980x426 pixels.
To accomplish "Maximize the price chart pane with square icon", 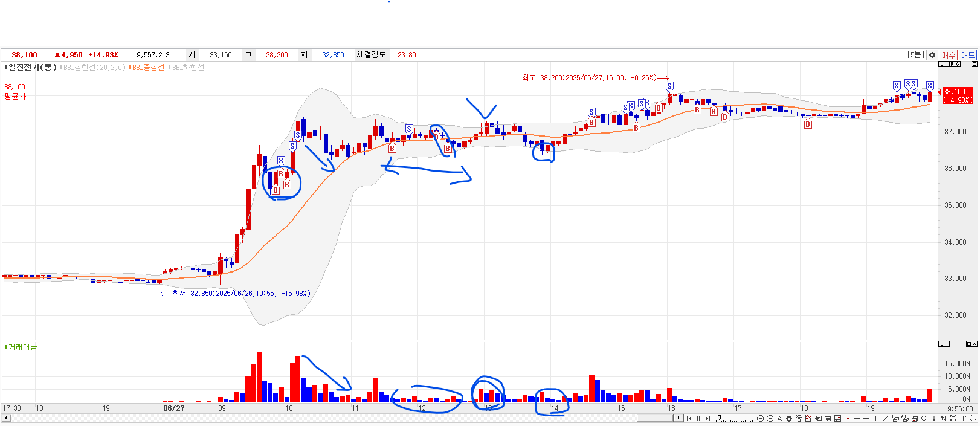I will tap(974, 64).
